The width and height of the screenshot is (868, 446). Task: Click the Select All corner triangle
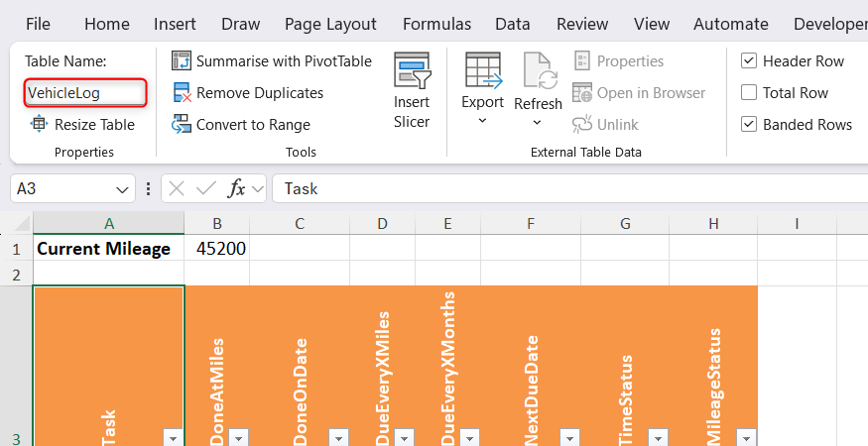[x=21, y=224]
